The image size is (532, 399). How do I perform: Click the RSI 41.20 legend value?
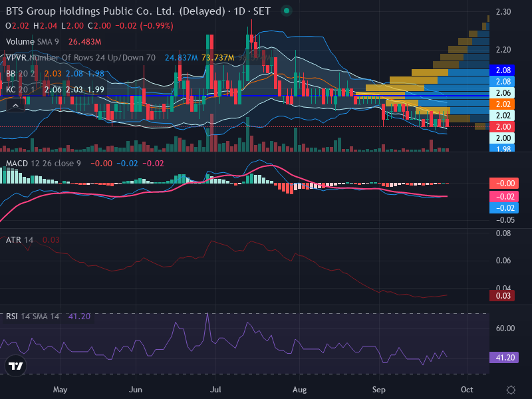(x=79, y=317)
